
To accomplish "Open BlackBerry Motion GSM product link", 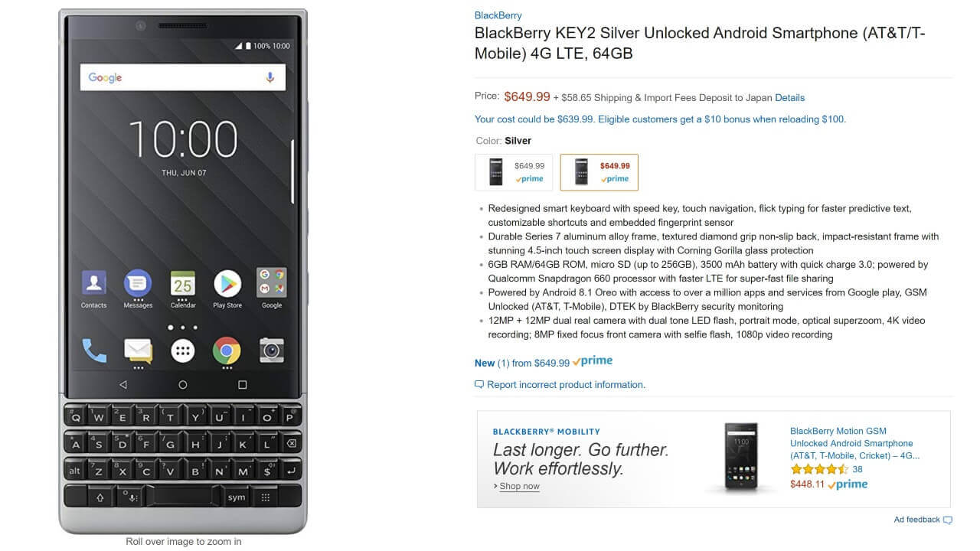I will pos(854,443).
